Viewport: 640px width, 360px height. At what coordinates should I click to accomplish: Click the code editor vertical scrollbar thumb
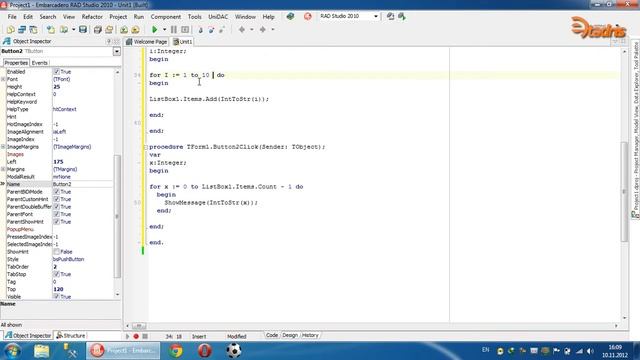[624, 192]
